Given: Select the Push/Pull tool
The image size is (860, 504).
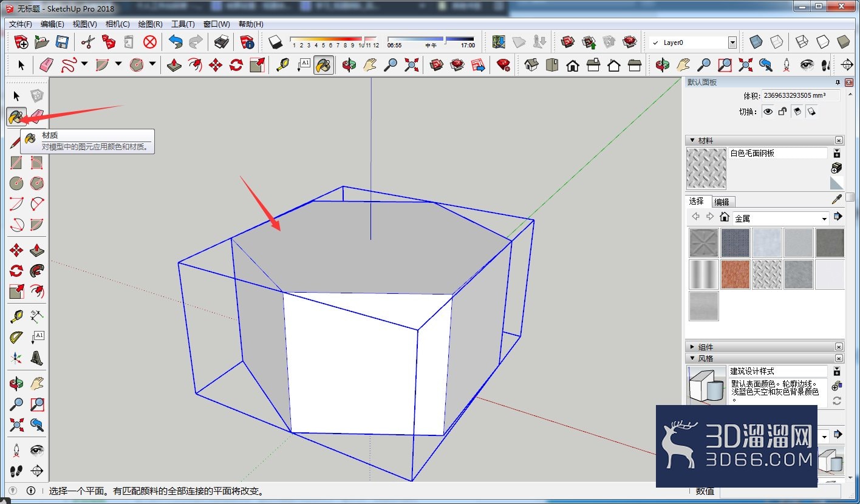Looking at the screenshot, I should click(x=174, y=65).
